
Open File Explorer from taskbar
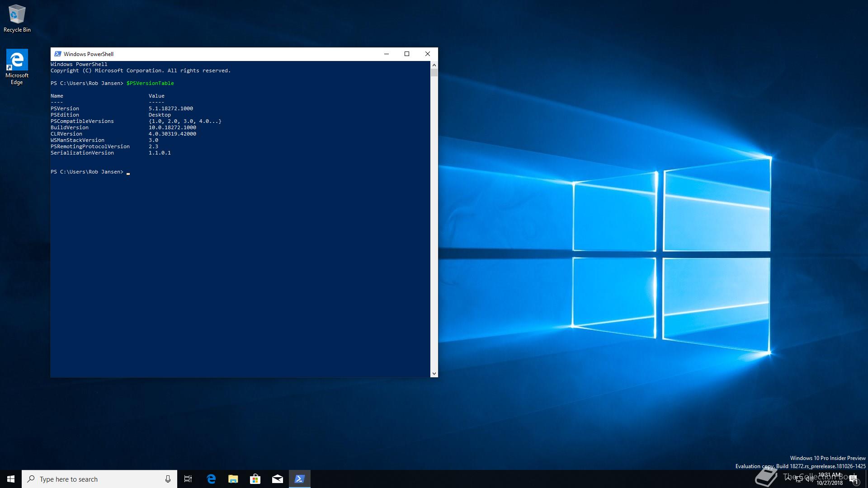[233, 479]
